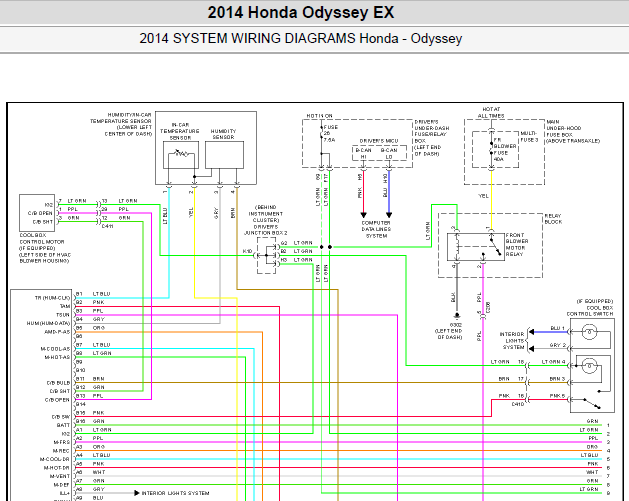Click the relay switch contact symbol
Image resolution: width=629 pixels, height=501 pixels.
495,246
